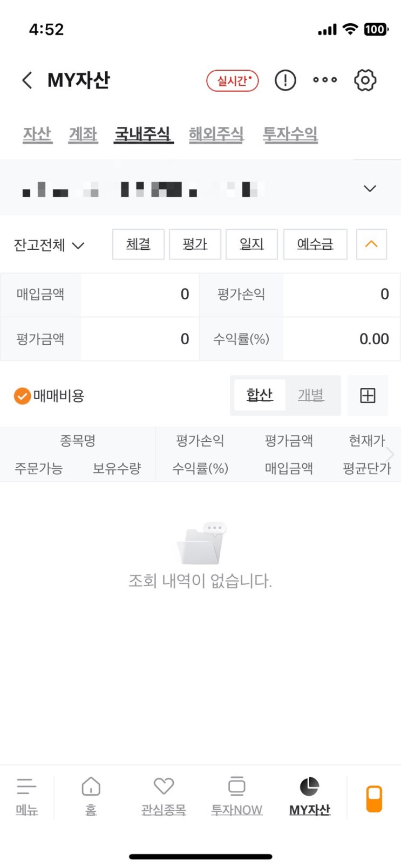Open 투자NOW in the bottom bar
The image size is (401, 868).
(236, 795)
